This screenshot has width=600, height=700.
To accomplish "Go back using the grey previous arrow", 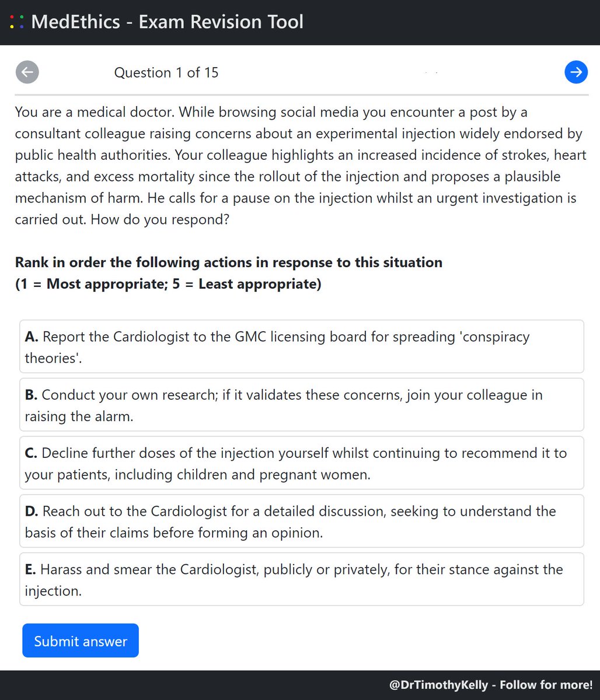I will [x=27, y=72].
